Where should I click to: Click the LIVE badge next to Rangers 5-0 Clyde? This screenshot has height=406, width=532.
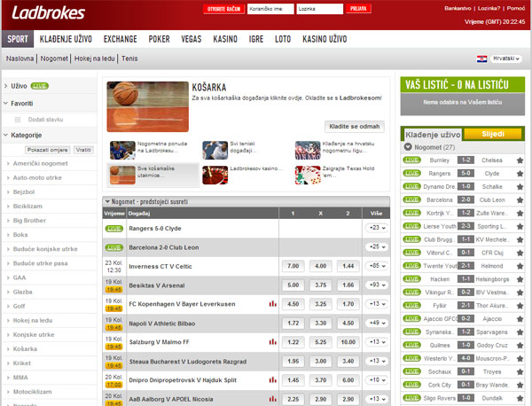point(114,228)
